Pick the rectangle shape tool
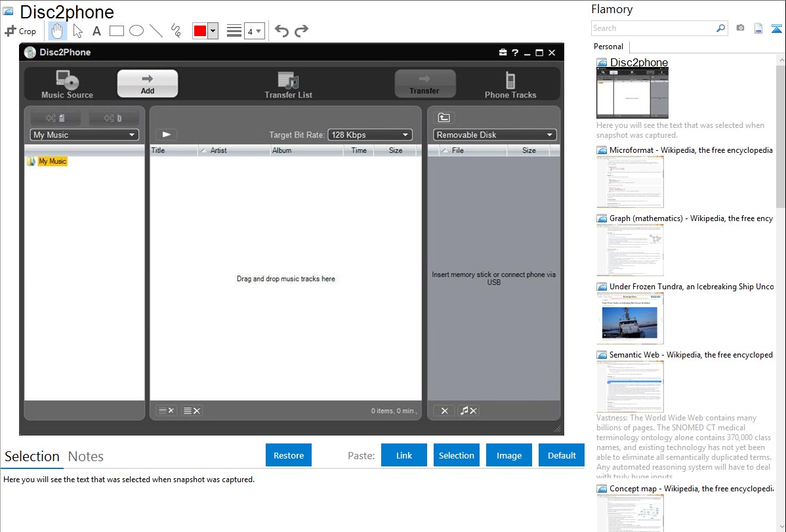 point(116,31)
